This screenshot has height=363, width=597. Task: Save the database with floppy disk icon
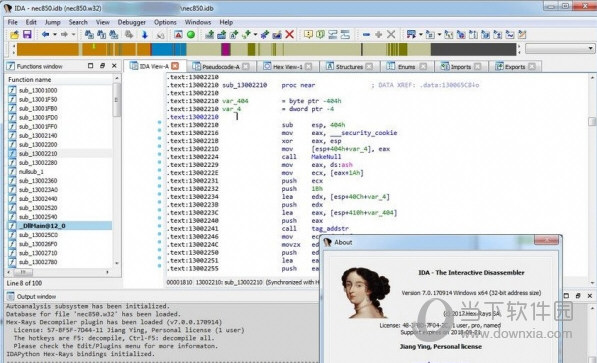(x=27, y=35)
